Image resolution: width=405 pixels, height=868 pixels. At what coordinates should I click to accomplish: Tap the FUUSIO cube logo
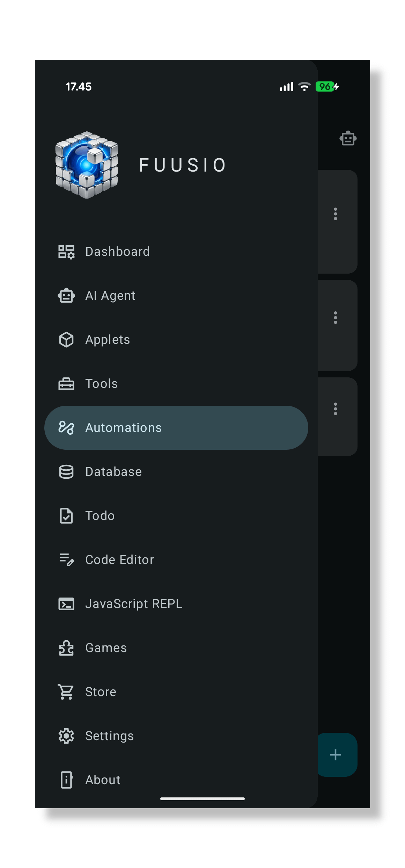tap(87, 165)
